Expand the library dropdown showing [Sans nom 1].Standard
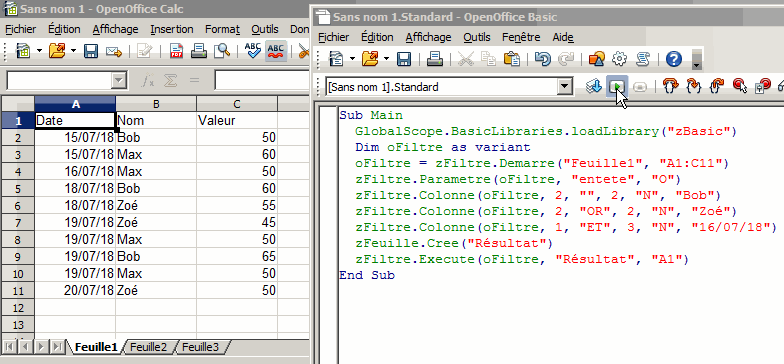The width and height of the screenshot is (784, 364). 565,87
